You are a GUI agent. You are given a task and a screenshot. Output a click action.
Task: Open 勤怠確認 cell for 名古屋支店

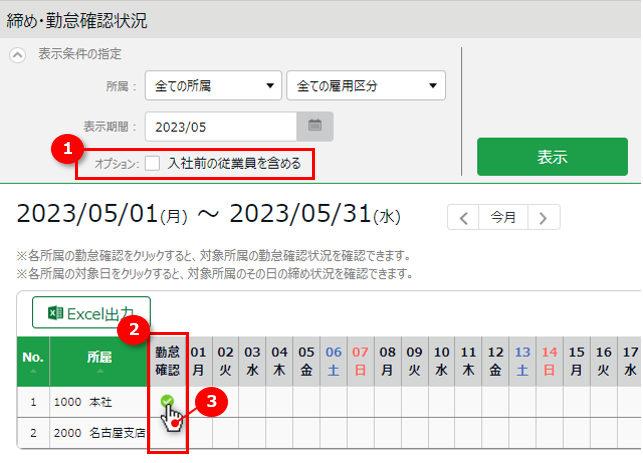(x=167, y=433)
